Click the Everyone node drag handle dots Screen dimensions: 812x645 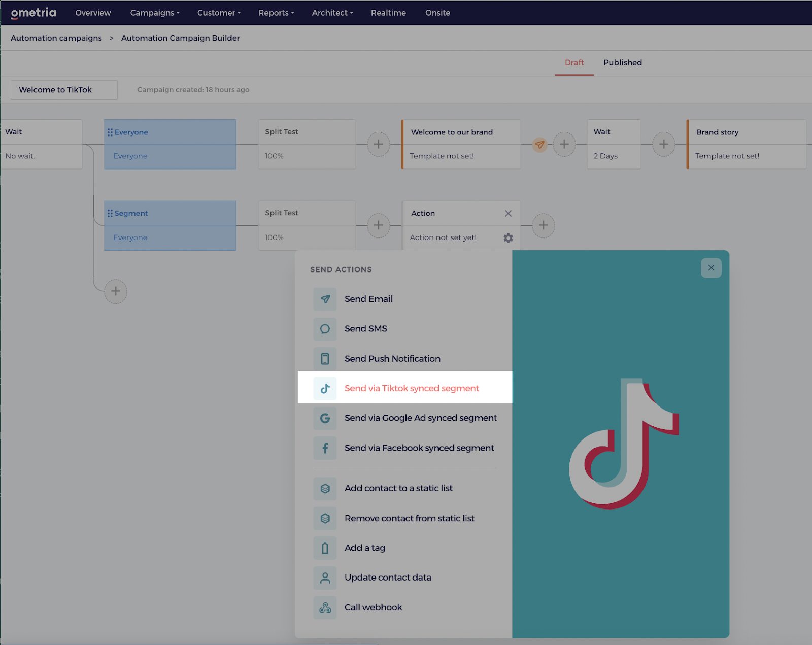tap(110, 132)
